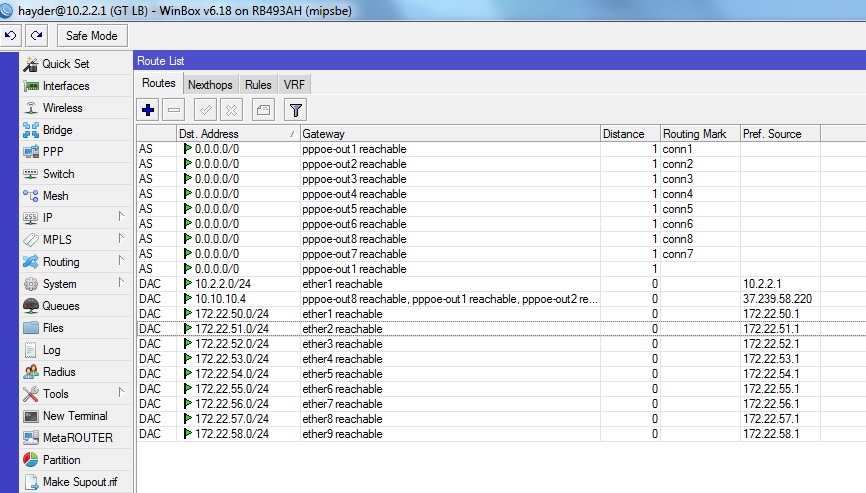Expand the MPLS submenu arrow
This screenshot has width=866, height=493.
[x=121, y=238]
